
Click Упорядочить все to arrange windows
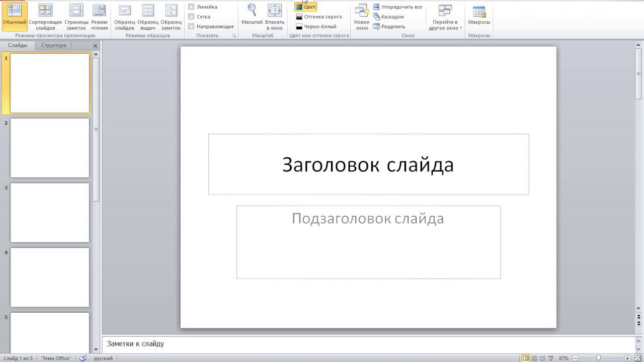click(397, 7)
